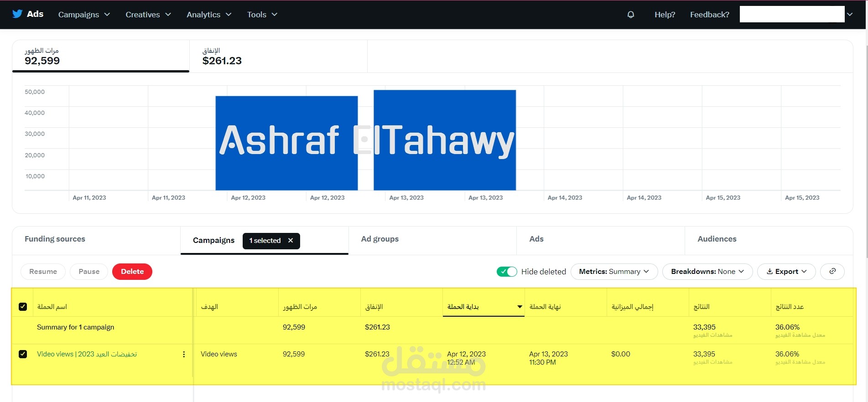Open the Analytics menu
This screenshot has width=868, height=402.
point(209,15)
